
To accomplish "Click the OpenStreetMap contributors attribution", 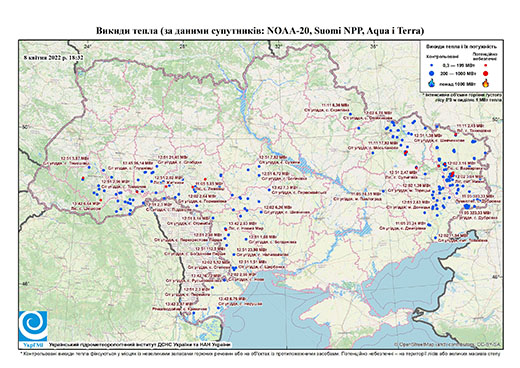I will pyautogui.click(x=448, y=344).
